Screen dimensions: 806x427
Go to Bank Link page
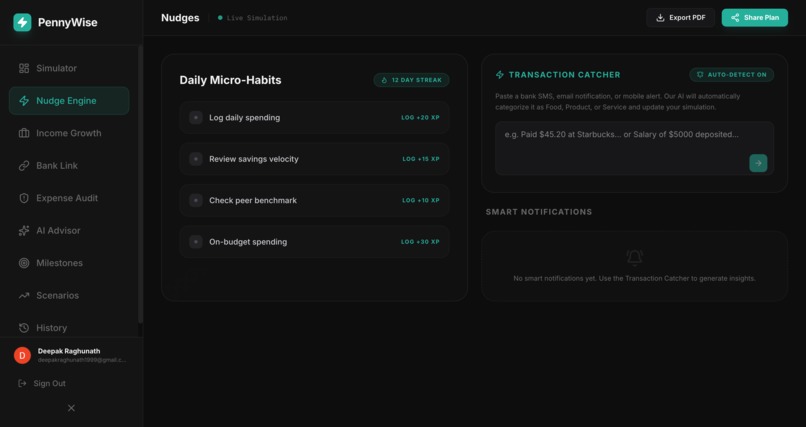(x=69, y=165)
